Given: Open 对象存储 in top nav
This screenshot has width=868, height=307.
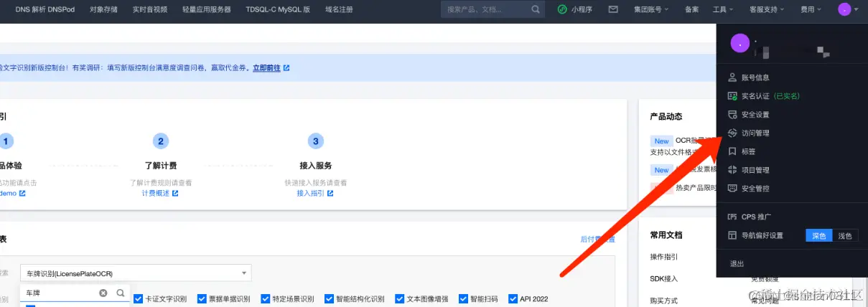Looking at the screenshot, I should (x=103, y=9).
